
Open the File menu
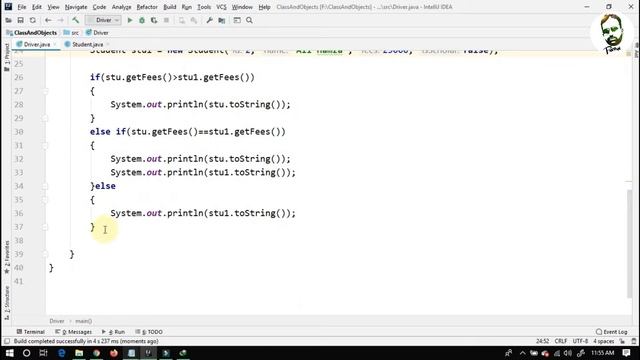click(22, 7)
